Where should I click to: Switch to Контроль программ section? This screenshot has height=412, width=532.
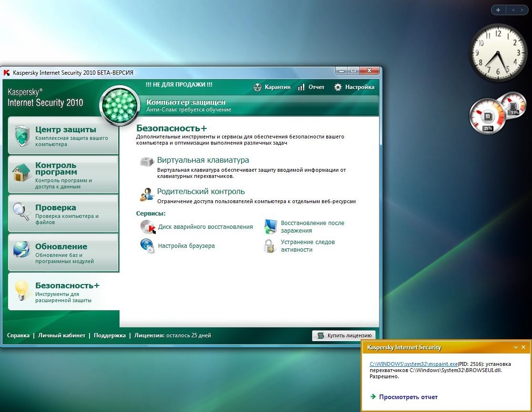click(63, 175)
